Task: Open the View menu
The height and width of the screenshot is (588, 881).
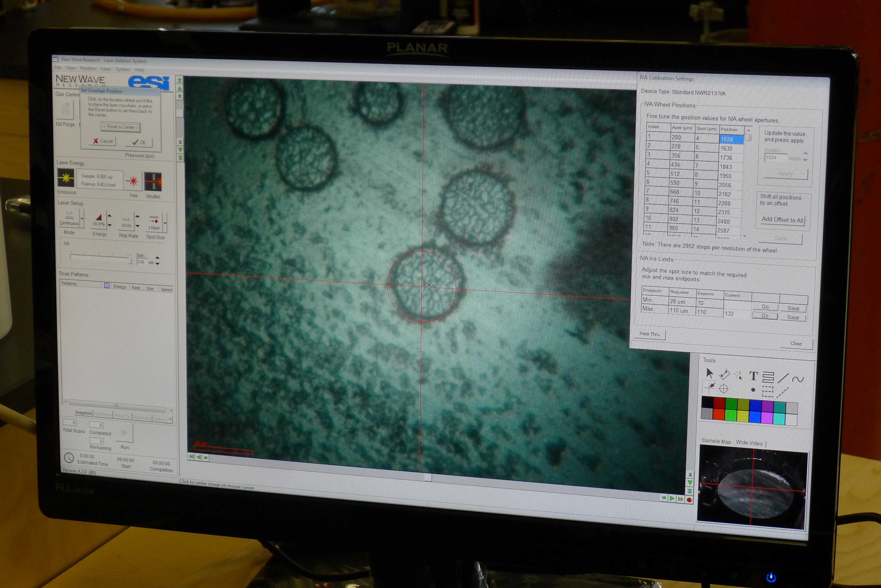Action: click(70, 68)
